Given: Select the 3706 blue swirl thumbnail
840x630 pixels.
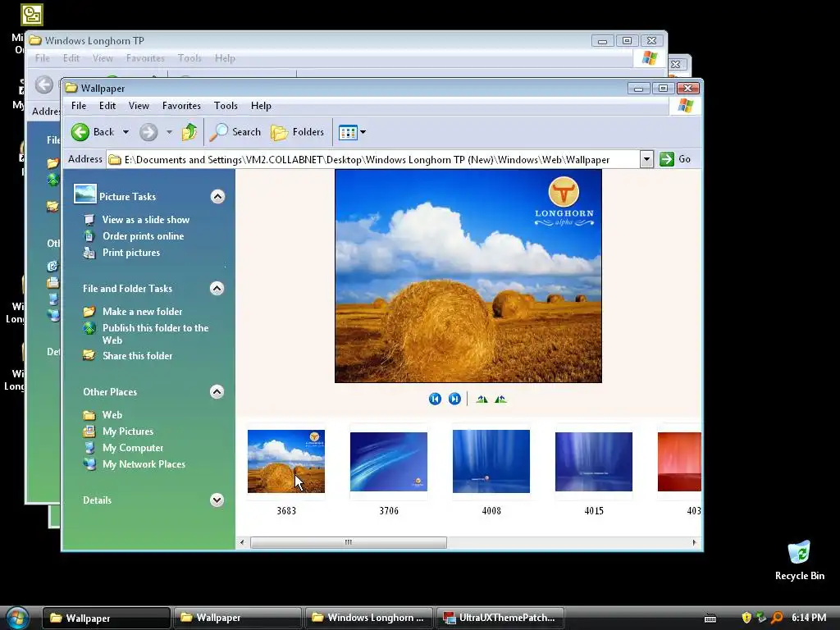Looking at the screenshot, I should click(389, 461).
